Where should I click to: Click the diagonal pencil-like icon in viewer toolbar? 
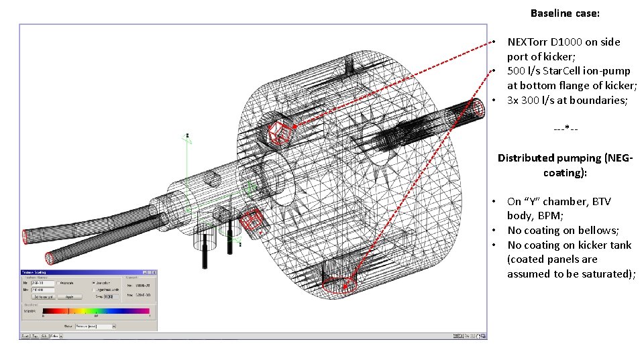click(467, 336)
